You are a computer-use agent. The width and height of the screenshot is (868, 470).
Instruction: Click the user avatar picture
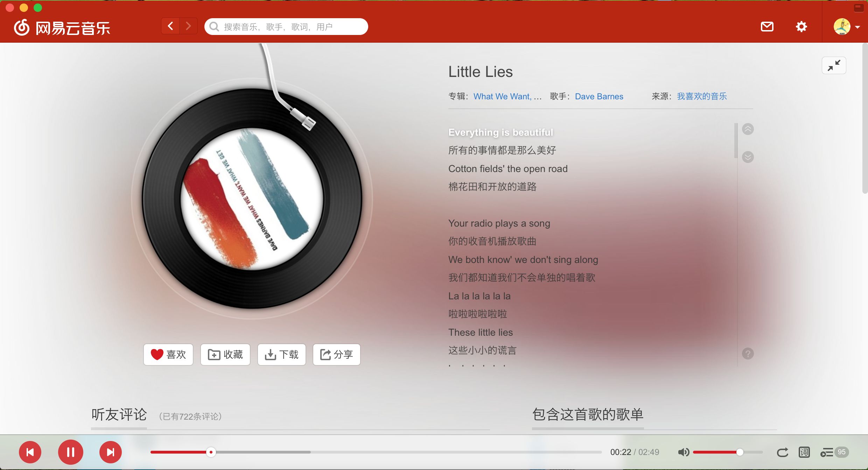pos(842,27)
